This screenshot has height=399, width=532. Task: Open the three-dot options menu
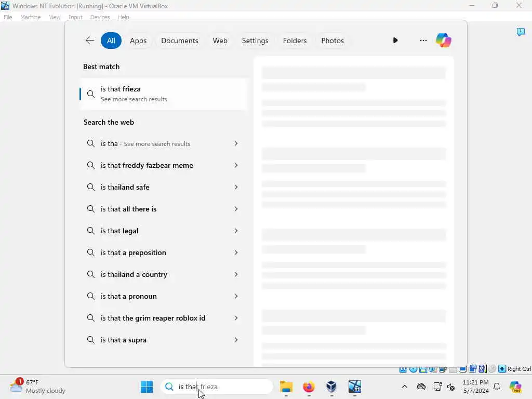423,41
